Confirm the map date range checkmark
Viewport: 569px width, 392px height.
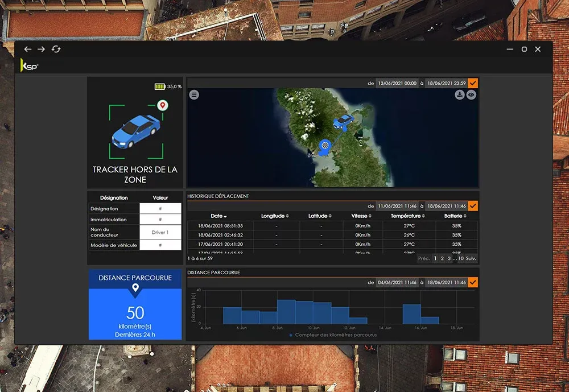[x=473, y=83]
